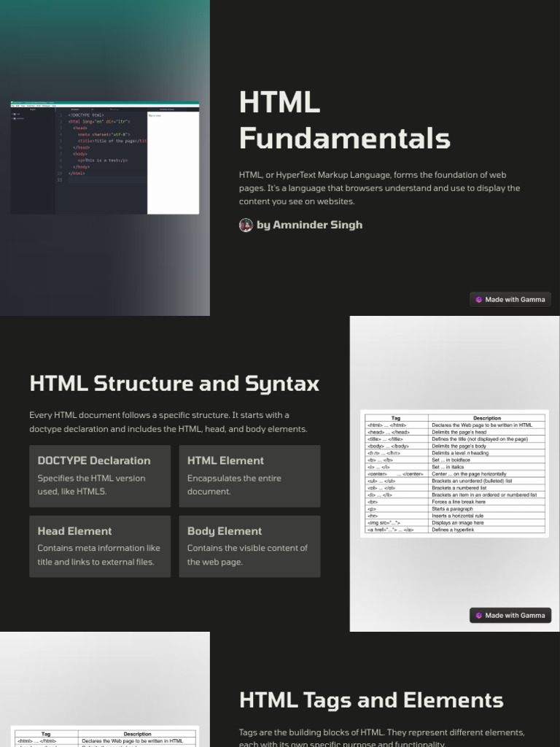Click the Gamma logo icon in first badge
Image resolution: width=560 pixels, height=747 pixels.
[478, 300]
